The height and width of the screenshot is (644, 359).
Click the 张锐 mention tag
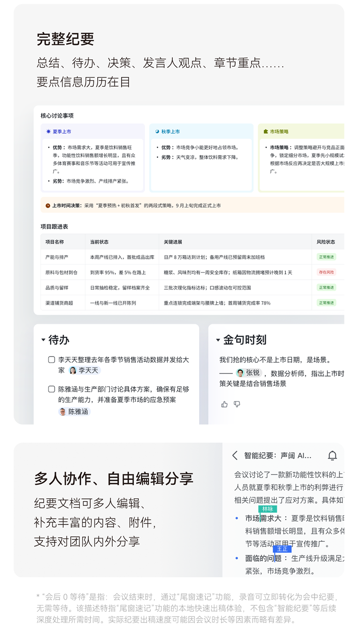tap(249, 373)
